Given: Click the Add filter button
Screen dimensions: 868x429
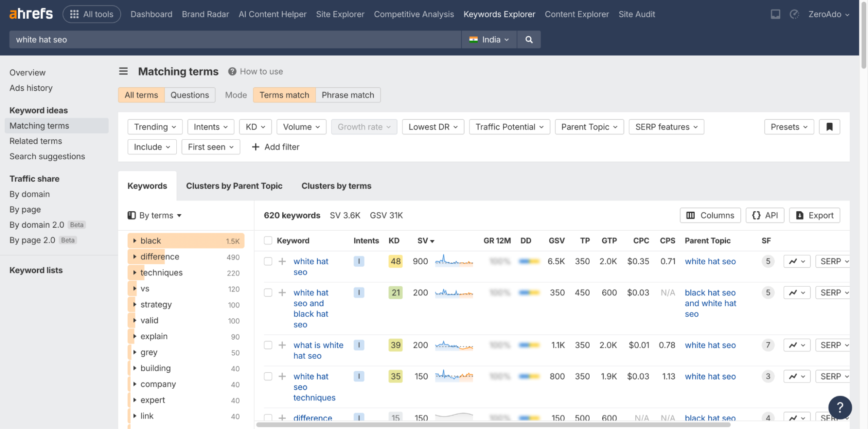Looking at the screenshot, I should tap(275, 147).
